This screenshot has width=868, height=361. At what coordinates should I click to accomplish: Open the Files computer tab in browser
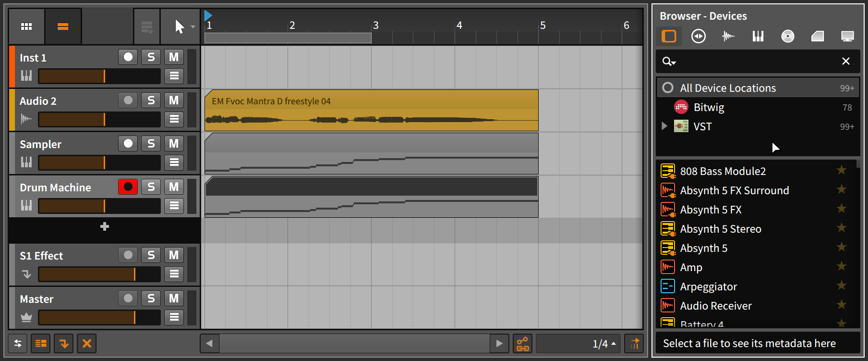(847, 36)
